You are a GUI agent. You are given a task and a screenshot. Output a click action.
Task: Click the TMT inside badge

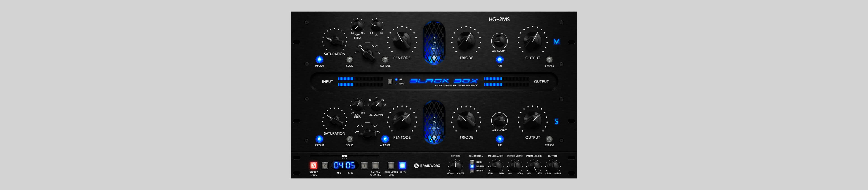point(344,157)
